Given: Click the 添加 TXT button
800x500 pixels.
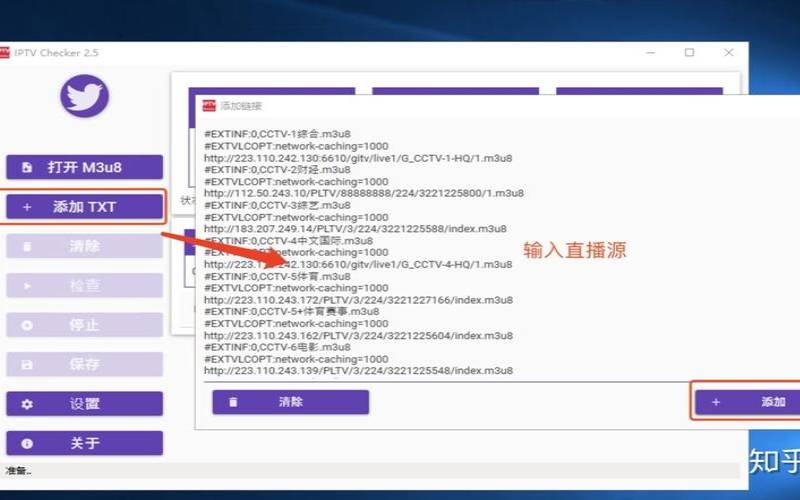Looking at the screenshot, I should pyautogui.click(x=85, y=207).
